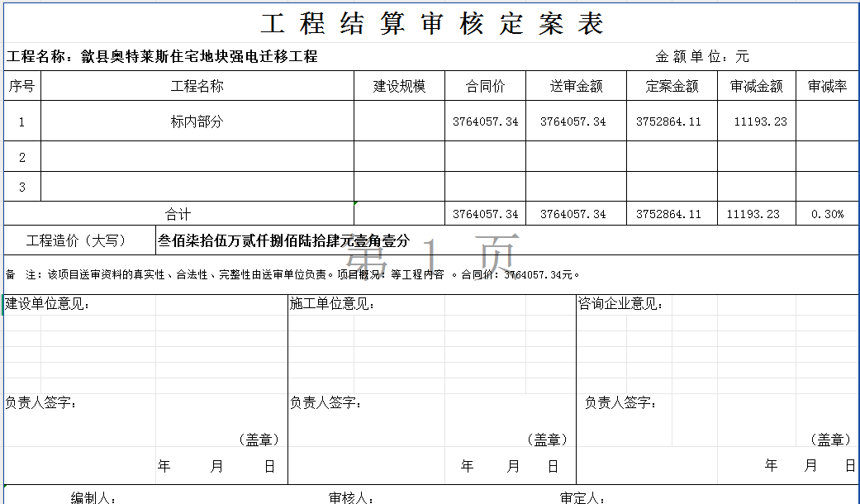The width and height of the screenshot is (860, 504).
Task: Select the 定案金额 header cell
Action: click(x=672, y=86)
